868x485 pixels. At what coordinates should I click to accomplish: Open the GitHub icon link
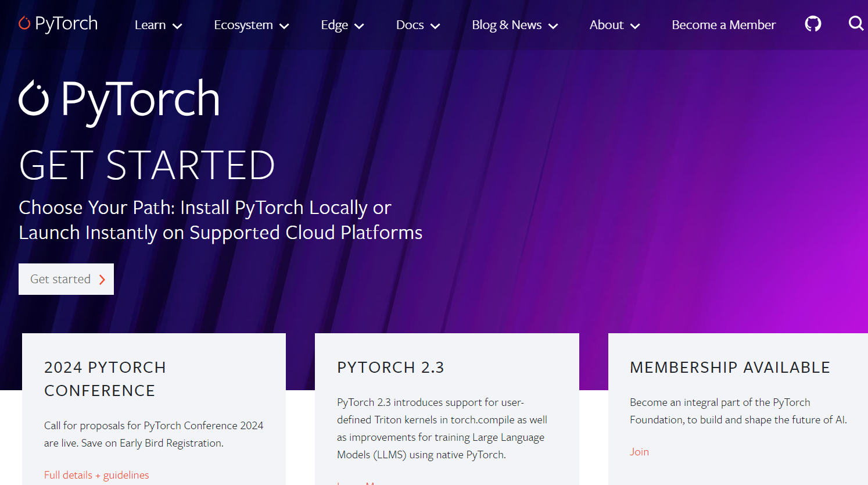tap(813, 24)
